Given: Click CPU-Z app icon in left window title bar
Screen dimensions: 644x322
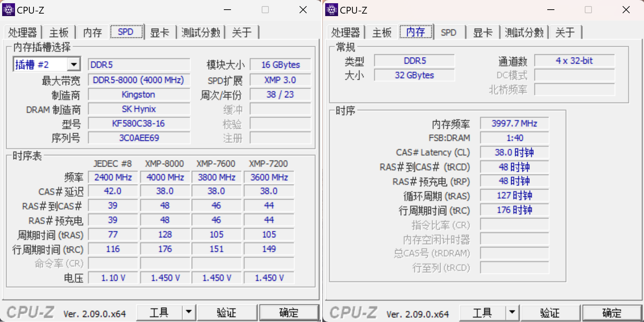Looking at the screenshot, I should [x=9, y=10].
